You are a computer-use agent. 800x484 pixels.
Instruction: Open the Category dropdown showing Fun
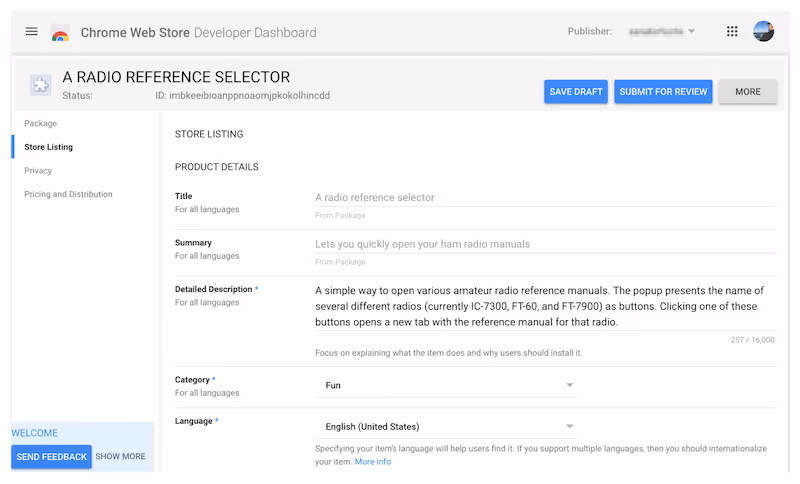pyautogui.click(x=450, y=385)
